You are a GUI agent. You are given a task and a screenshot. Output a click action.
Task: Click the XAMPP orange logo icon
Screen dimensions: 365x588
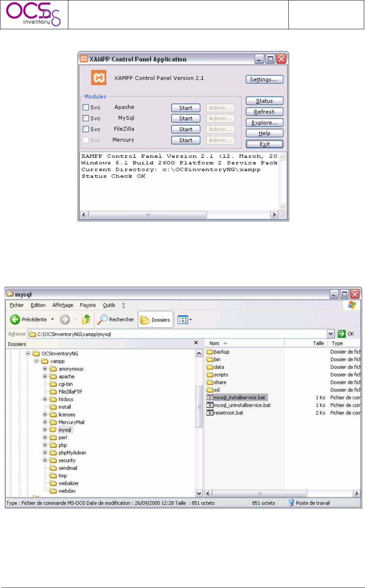click(x=99, y=78)
